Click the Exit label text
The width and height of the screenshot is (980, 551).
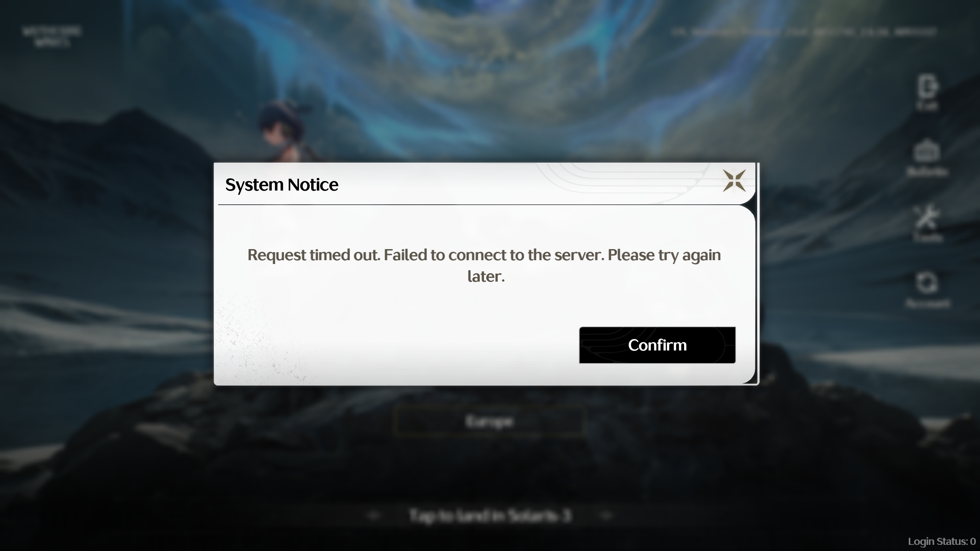coord(928,106)
